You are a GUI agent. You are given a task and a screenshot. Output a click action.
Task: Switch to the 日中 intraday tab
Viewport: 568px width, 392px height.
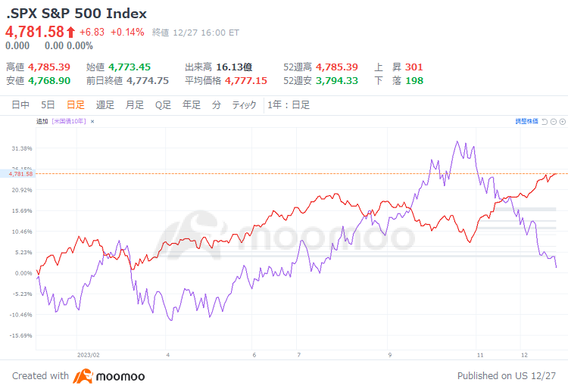point(20,105)
